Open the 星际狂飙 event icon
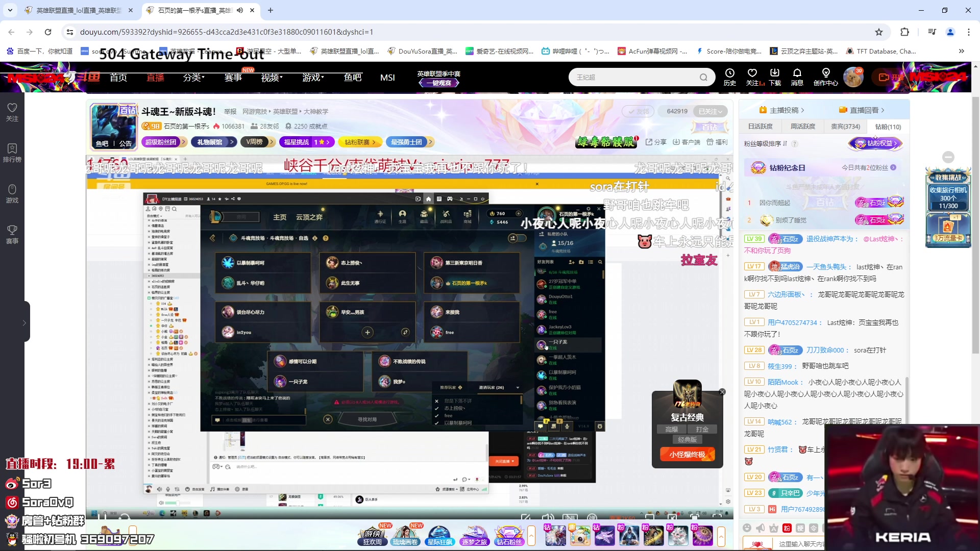 point(439,535)
